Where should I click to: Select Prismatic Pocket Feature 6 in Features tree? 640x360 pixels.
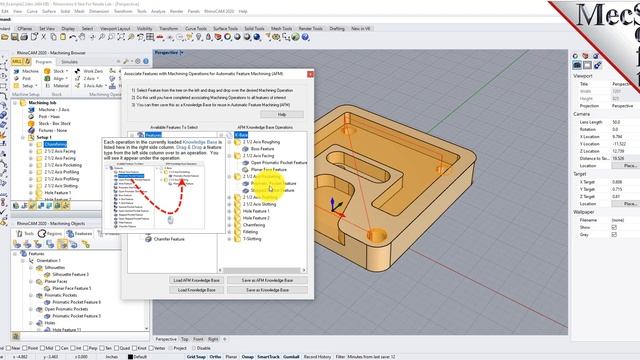(x=76, y=302)
